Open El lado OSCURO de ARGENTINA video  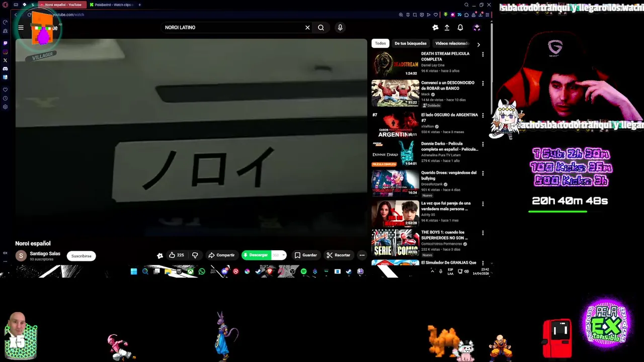[x=395, y=124]
